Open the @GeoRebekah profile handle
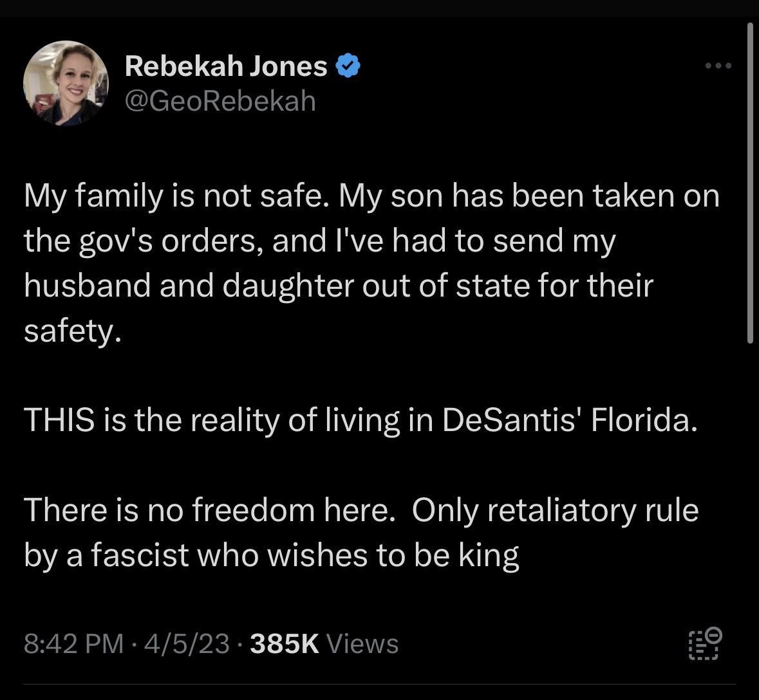Screen dimensions: 759x700 click(x=221, y=100)
